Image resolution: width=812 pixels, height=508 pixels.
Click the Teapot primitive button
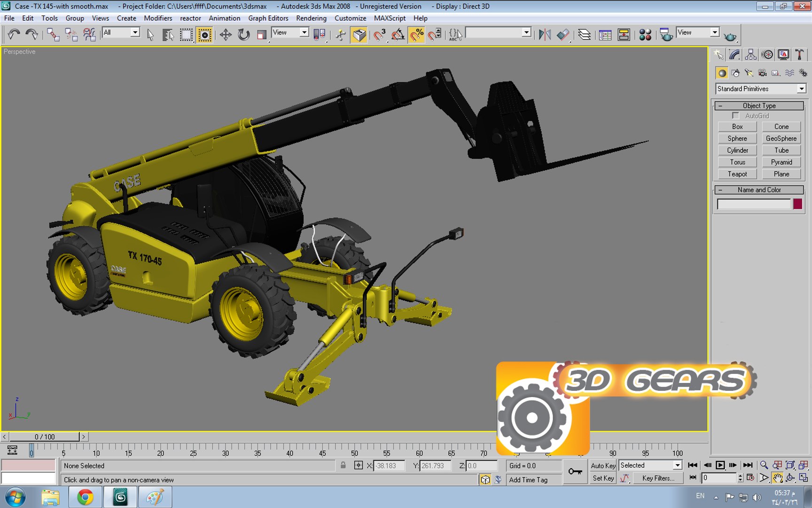(737, 174)
